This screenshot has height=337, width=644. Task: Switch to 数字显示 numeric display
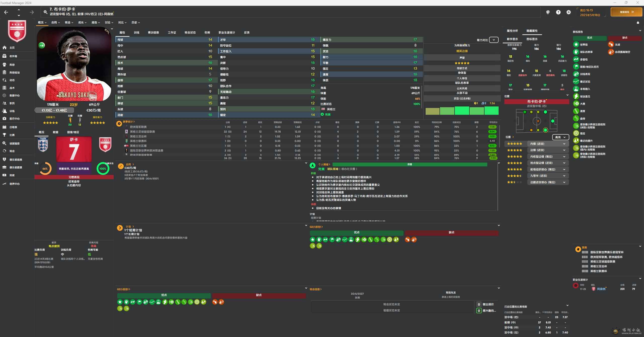click(512, 39)
